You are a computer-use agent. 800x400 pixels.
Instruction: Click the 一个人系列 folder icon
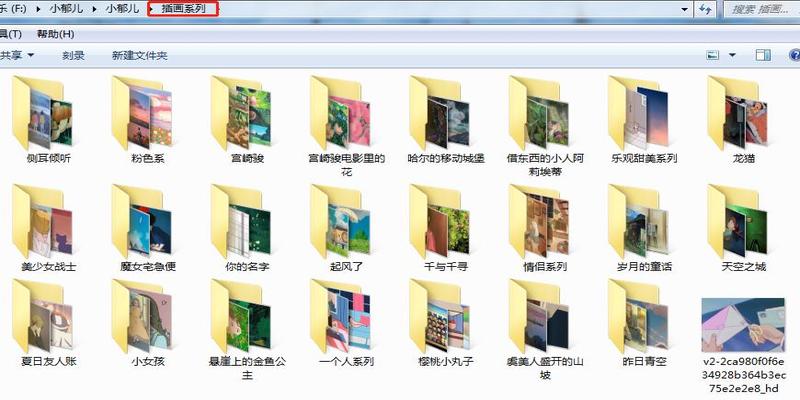[x=340, y=316]
